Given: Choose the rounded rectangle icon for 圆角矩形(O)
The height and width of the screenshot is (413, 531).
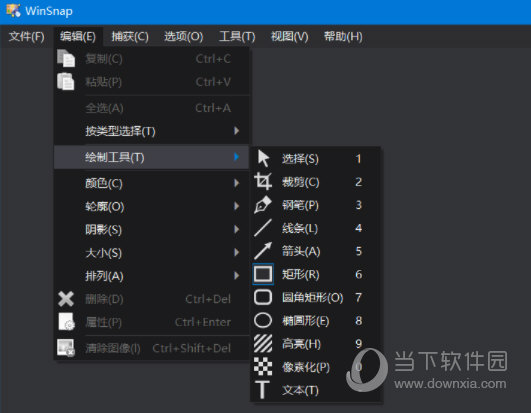Looking at the screenshot, I should [263, 297].
